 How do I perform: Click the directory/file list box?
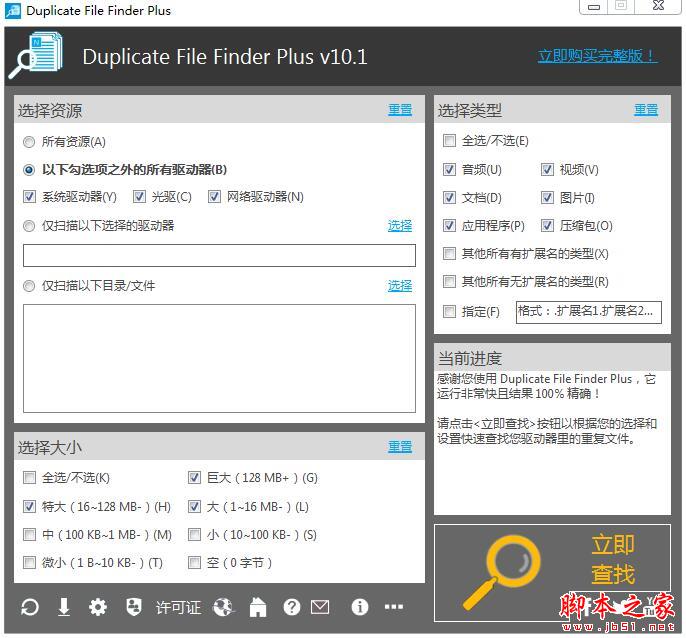(x=219, y=358)
